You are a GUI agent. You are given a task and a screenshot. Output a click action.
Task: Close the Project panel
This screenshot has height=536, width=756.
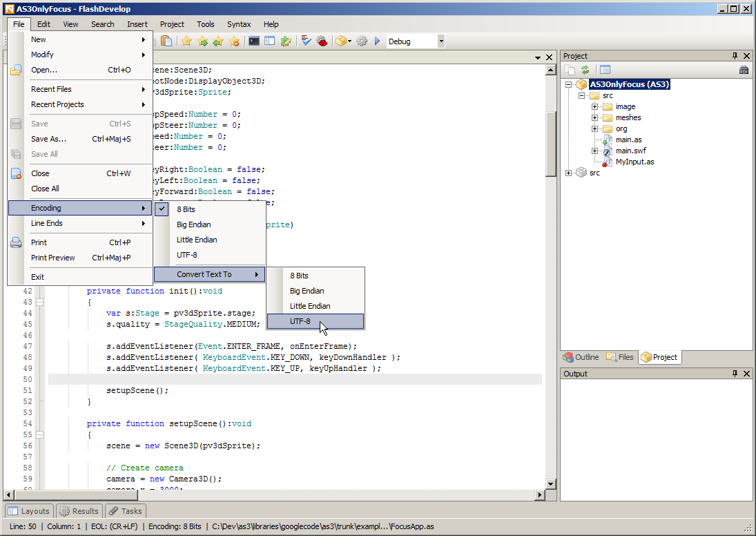[x=747, y=56]
